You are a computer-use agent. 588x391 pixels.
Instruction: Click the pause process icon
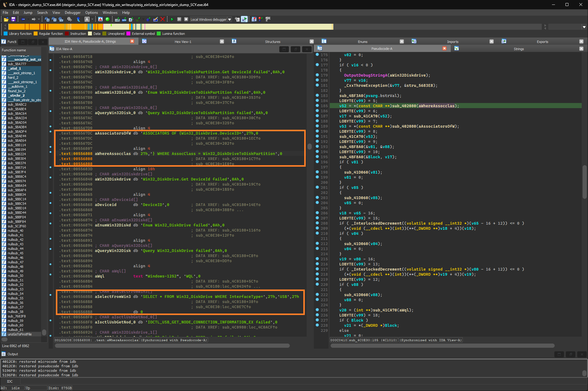coord(179,19)
